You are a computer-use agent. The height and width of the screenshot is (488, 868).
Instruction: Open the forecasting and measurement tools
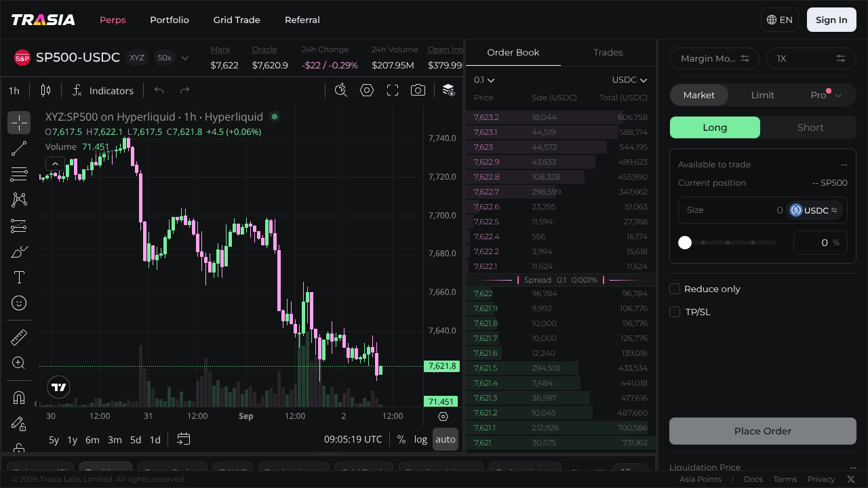(x=19, y=226)
